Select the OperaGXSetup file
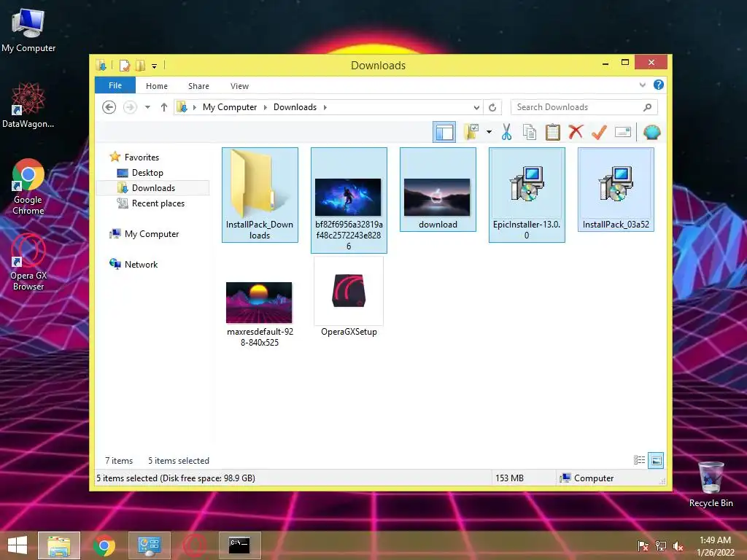Image resolution: width=747 pixels, height=560 pixels. (349, 297)
